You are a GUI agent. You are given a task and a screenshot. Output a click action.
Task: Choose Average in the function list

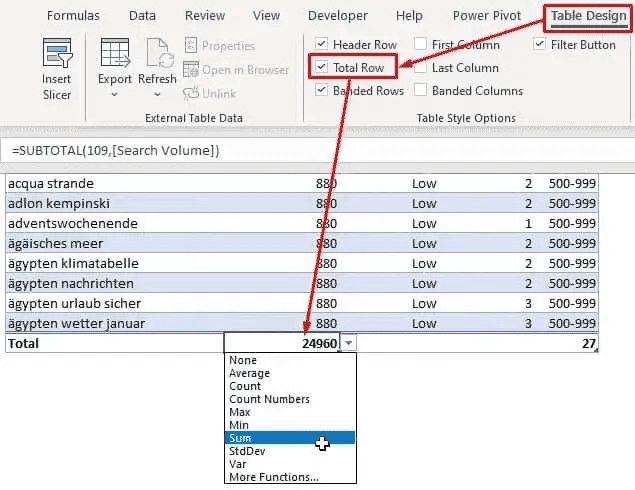(290, 373)
